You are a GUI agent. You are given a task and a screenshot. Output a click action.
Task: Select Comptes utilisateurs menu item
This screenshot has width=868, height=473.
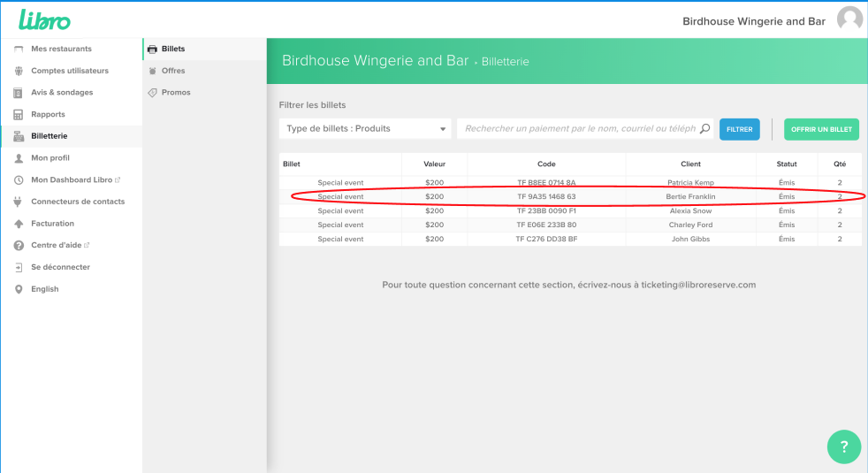[70, 71]
